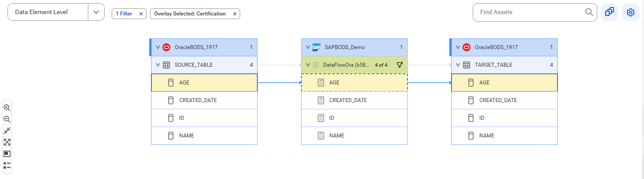Collapse the SOURCE_TABLE group
Image resolution: width=644 pixels, height=179 pixels.
158,65
